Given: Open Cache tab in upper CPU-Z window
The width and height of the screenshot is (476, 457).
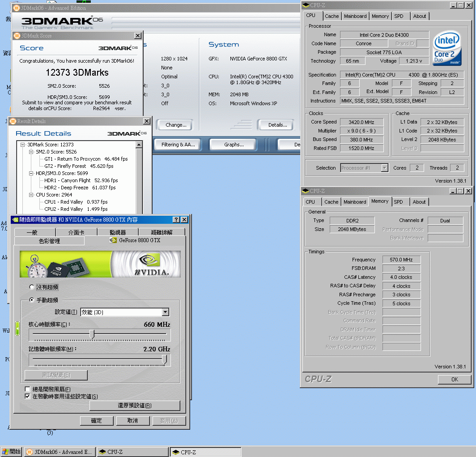Looking at the screenshot, I should pos(331,16).
